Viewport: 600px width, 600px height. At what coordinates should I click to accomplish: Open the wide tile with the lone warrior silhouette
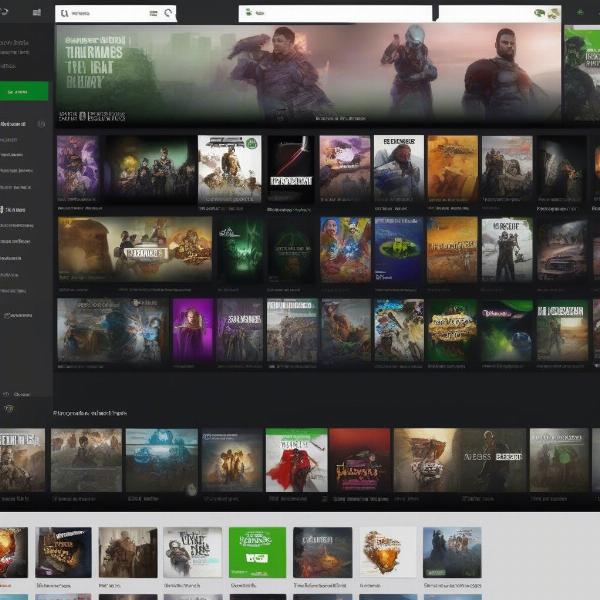(460, 460)
